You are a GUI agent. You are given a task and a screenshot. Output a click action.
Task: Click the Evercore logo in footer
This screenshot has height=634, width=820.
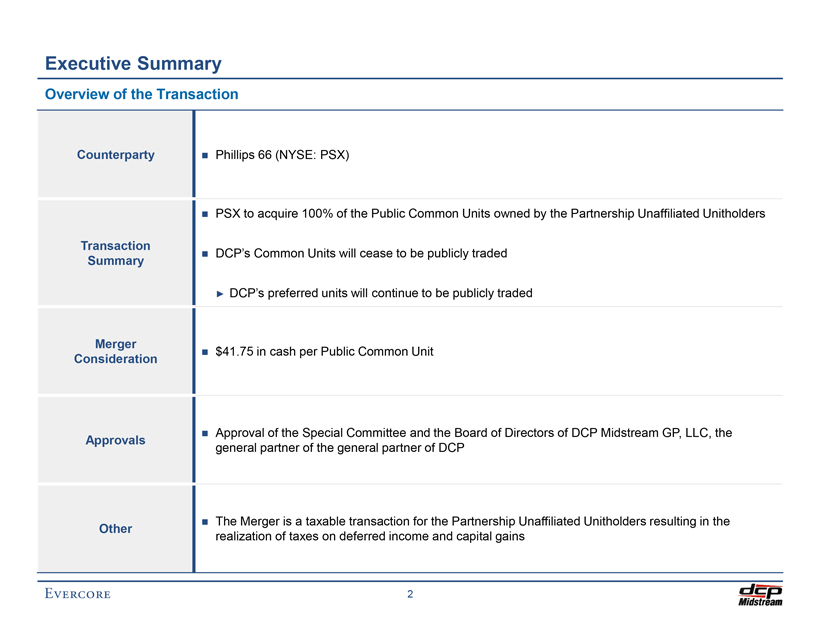click(x=77, y=594)
